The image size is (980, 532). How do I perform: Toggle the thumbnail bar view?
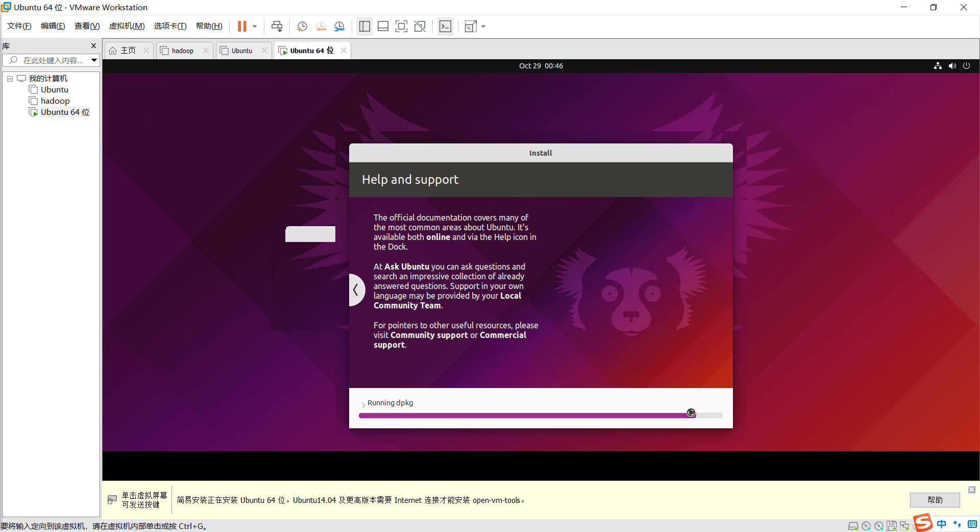(x=383, y=26)
